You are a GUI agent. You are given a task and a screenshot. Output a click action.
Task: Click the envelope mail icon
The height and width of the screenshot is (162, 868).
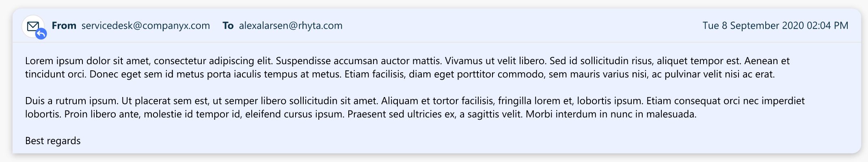[x=33, y=26]
